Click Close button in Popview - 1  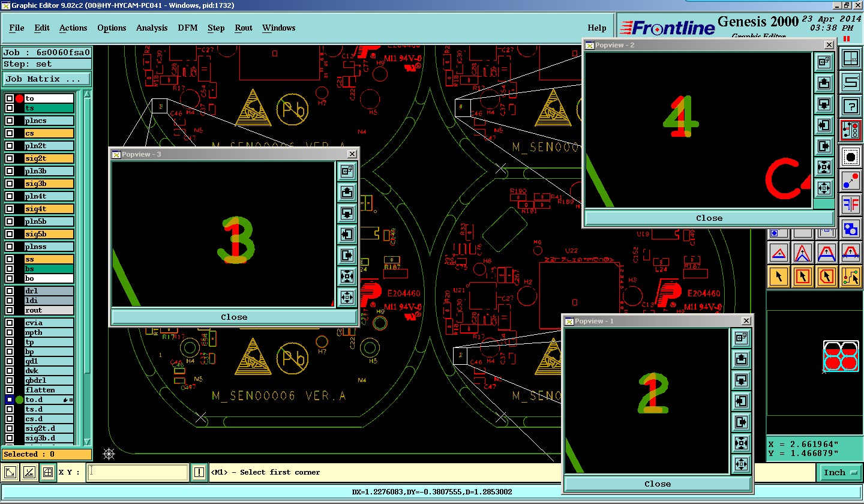[658, 484]
